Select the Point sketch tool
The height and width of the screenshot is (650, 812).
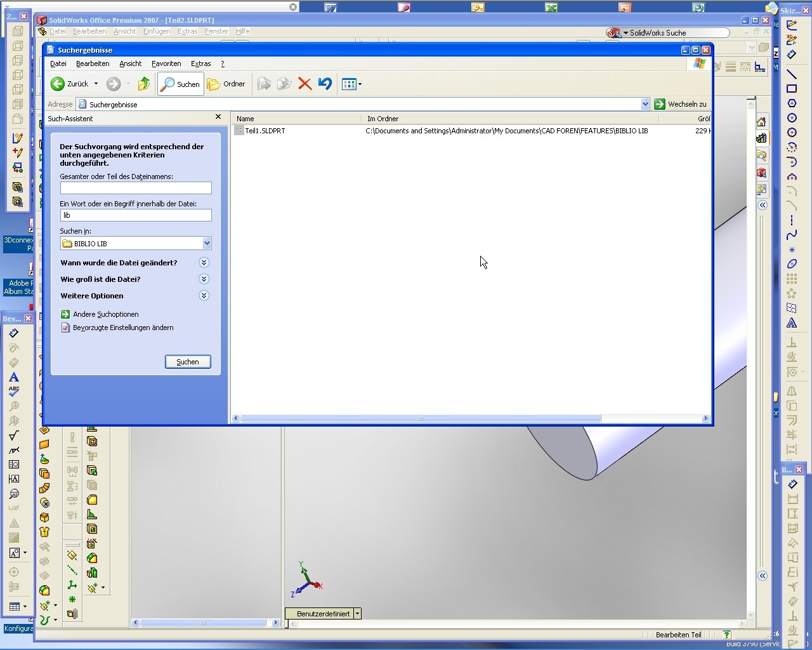coord(792,249)
